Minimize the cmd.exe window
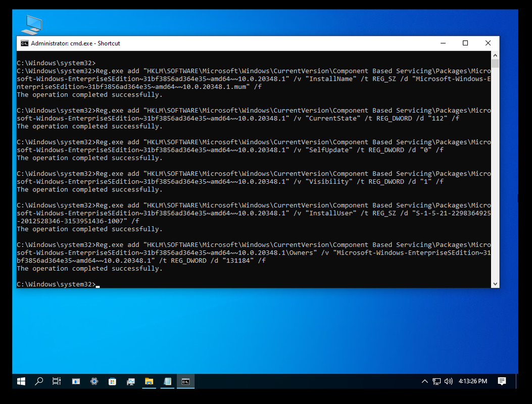Viewport: 532px width, 404px height. (x=443, y=43)
